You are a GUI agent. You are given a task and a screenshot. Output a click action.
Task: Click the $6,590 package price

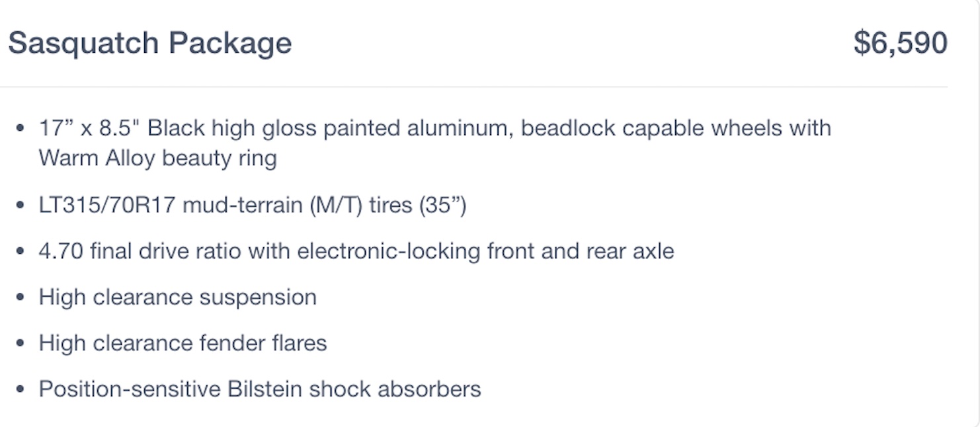click(900, 44)
